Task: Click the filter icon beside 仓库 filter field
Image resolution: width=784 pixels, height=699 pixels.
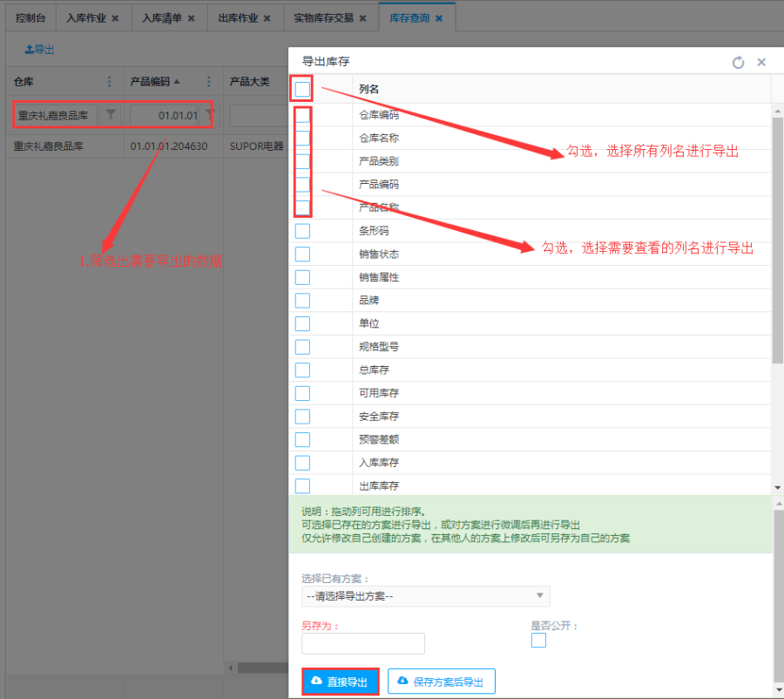Action: tap(111, 115)
